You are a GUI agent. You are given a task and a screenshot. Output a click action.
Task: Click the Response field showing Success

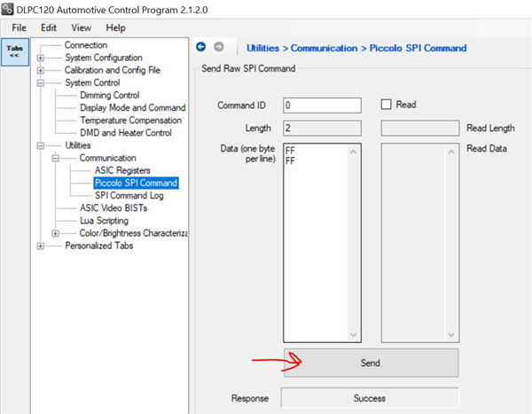click(x=370, y=398)
